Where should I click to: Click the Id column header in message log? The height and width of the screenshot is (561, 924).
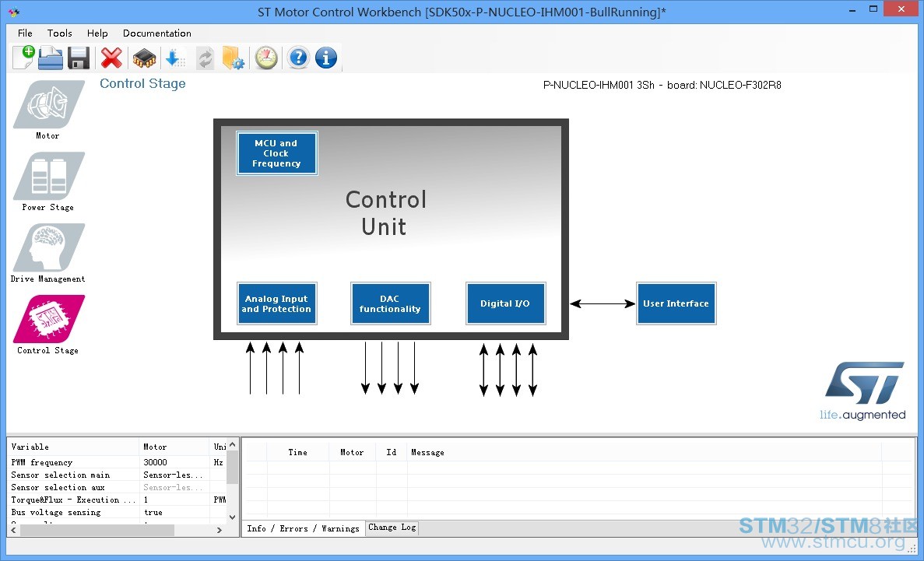(392, 453)
